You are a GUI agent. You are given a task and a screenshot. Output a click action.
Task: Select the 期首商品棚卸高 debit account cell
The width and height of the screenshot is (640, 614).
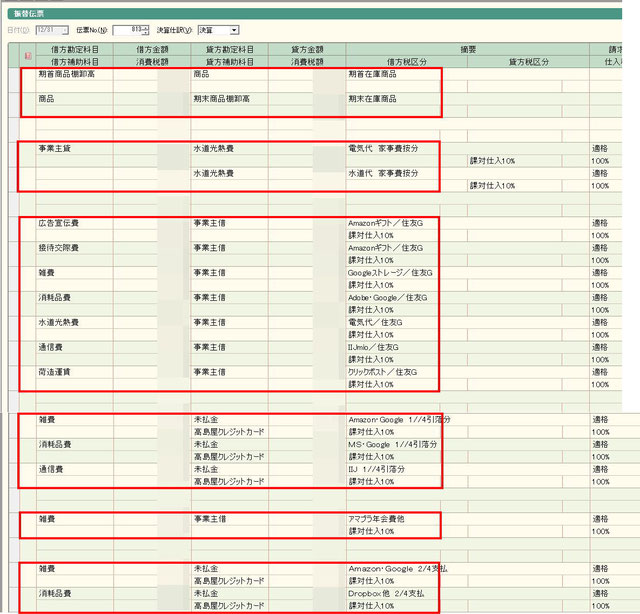coord(75,74)
